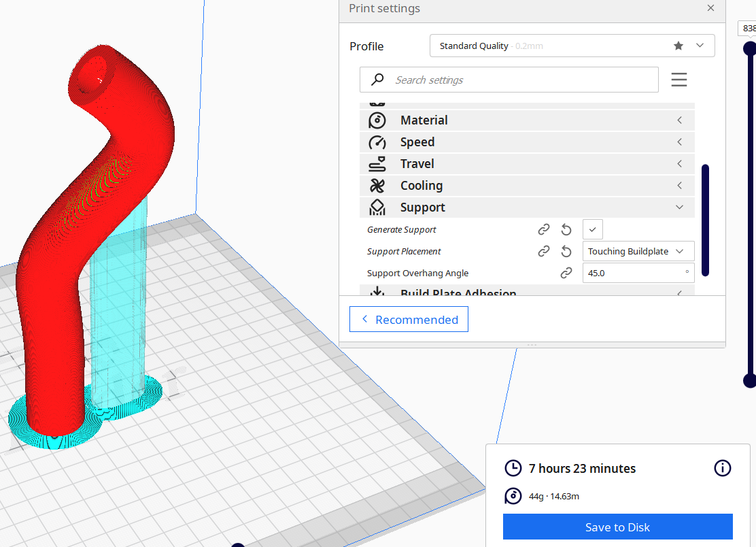Open the settings visibility hamburger menu
This screenshot has width=756, height=547.
coord(679,80)
